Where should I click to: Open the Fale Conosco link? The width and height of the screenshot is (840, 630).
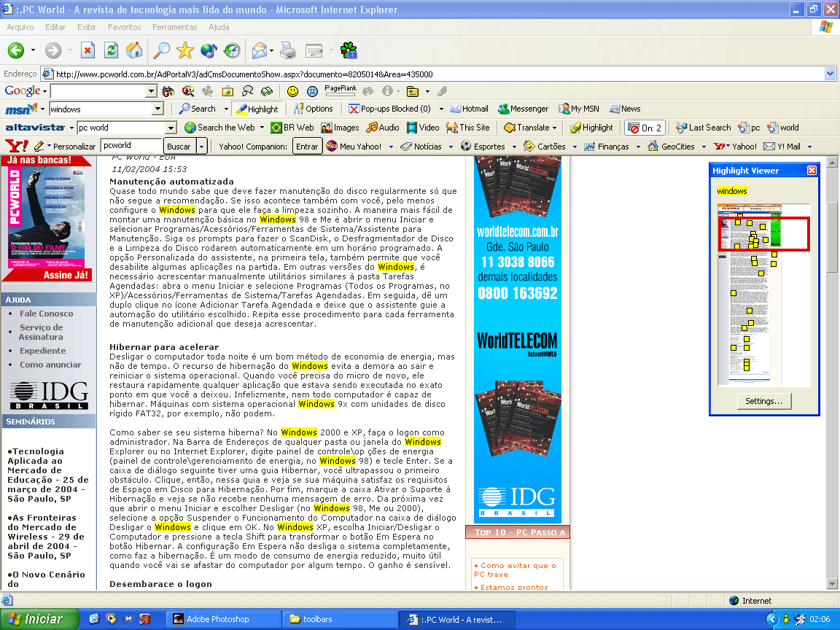47,314
